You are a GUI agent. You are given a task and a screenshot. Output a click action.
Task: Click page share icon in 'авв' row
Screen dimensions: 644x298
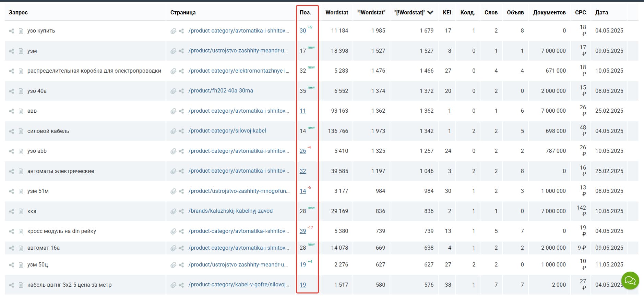pos(181,111)
